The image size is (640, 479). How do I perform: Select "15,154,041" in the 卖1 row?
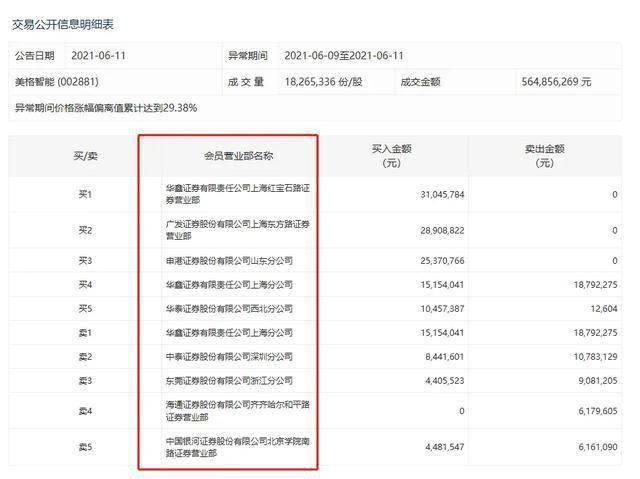[x=442, y=333]
